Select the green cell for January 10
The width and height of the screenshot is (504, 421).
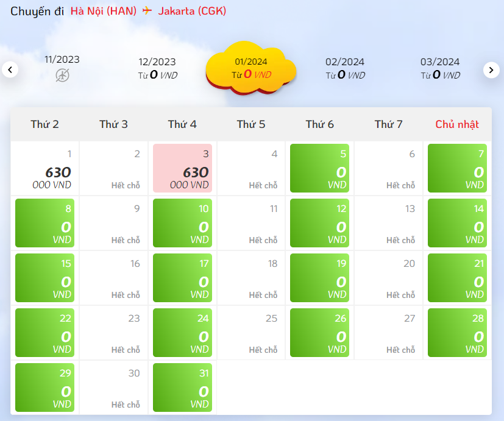(182, 223)
